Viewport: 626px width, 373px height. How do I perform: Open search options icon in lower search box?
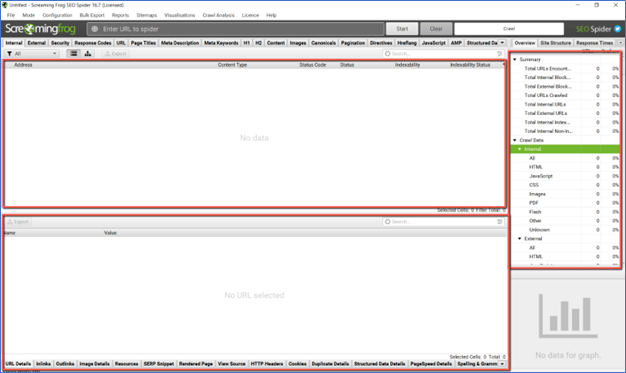499,222
